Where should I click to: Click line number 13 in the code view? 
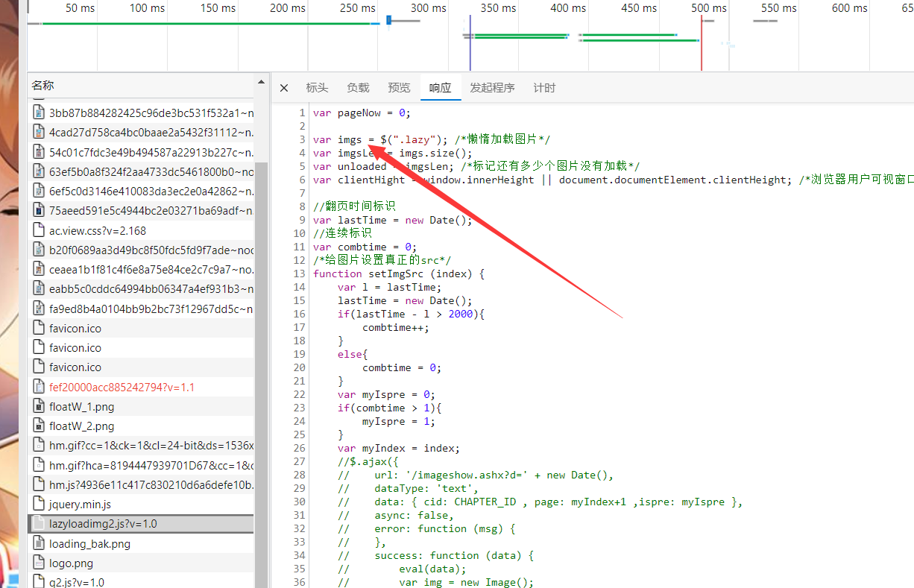299,274
